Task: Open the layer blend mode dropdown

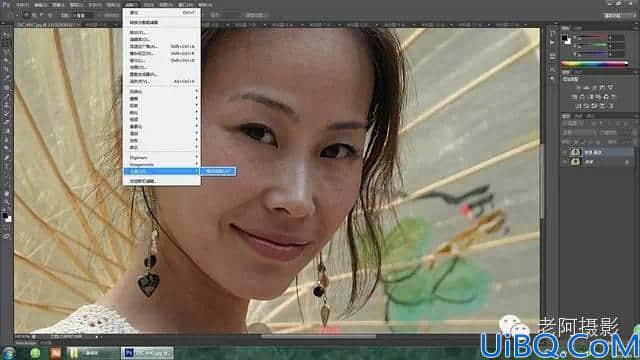Action: [x=579, y=132]
